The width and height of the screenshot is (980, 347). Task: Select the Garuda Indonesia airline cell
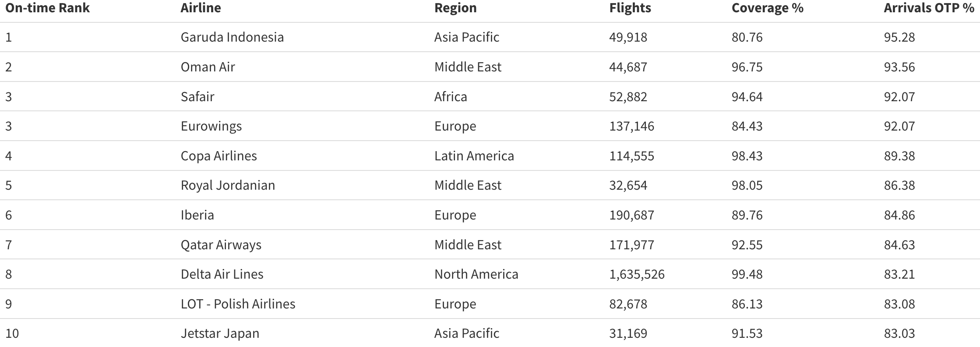232,37
